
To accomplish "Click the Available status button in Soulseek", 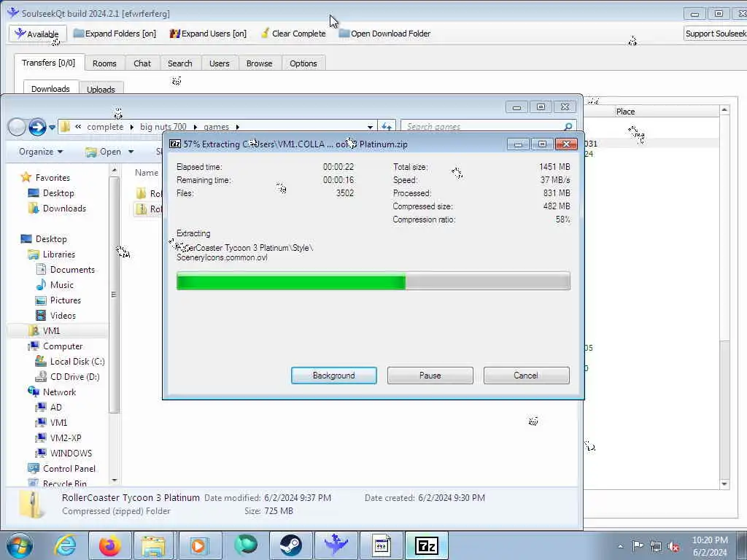I will 36,34.
